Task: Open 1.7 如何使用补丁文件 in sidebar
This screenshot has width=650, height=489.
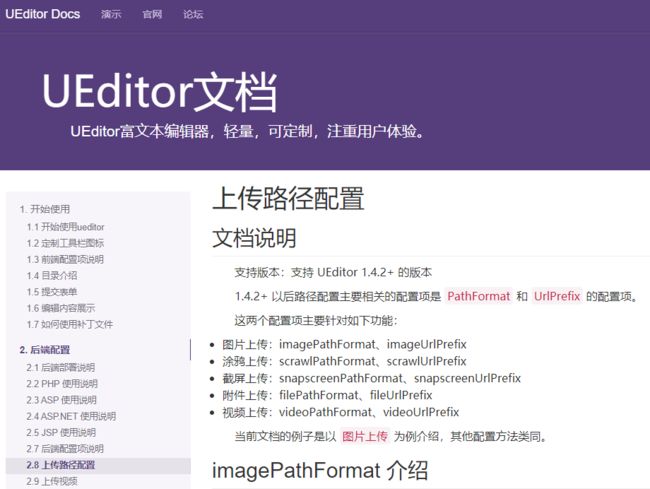Action: (70, 324)
